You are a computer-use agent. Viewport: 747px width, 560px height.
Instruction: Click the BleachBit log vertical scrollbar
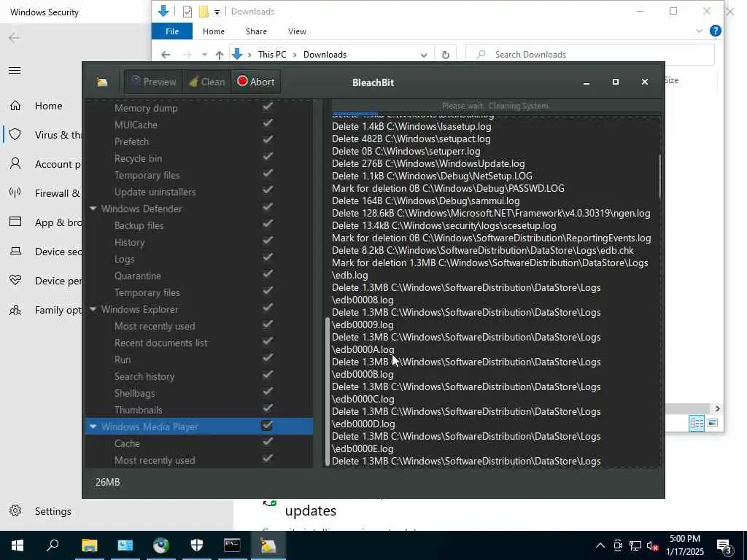pyautogui.click(x=659, y=176)
